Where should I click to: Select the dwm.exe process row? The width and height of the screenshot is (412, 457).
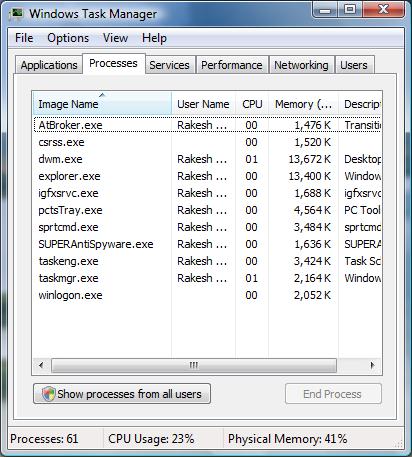[207, 159]
